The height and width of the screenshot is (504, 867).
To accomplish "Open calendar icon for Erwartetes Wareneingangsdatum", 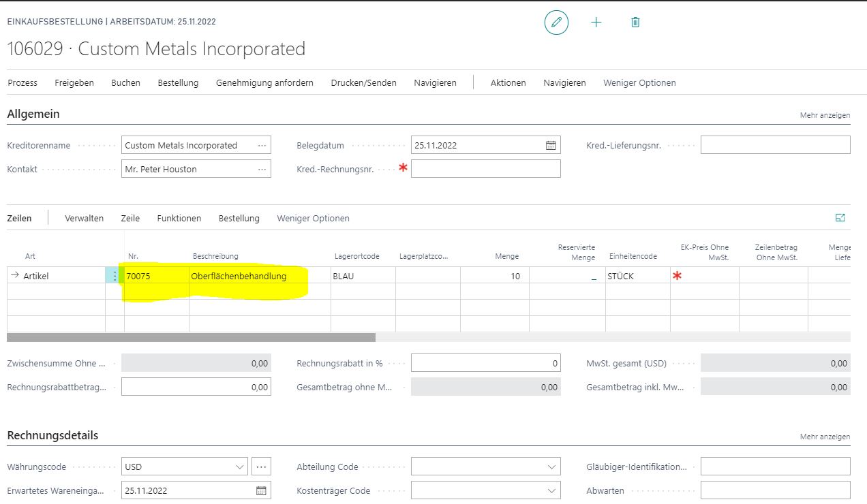I will 261,490.
